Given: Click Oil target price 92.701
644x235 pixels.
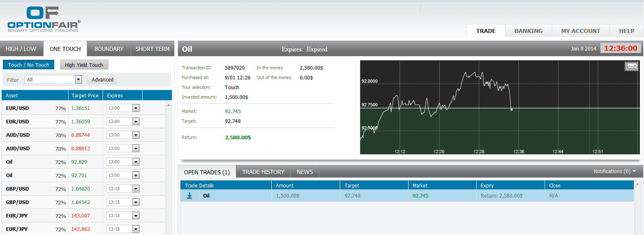Looking at the screenshot, I should click(79, 176).
